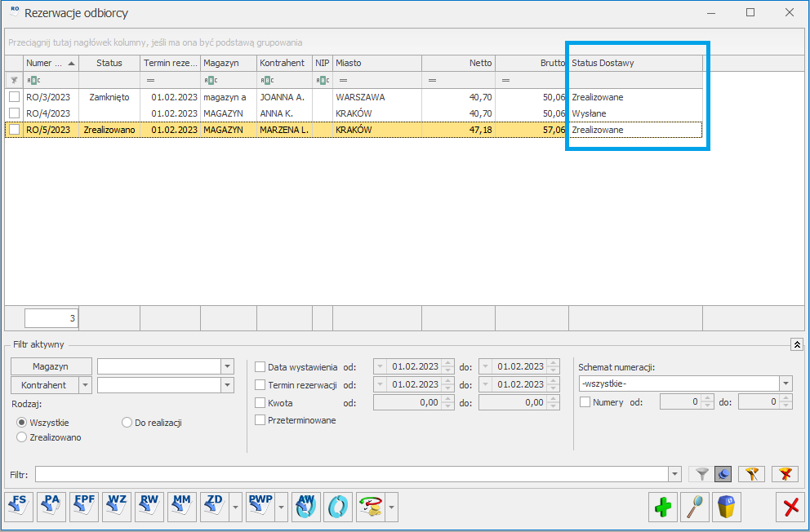Screen dimensions: 810x532
Task: Click equals filter icon under Netto column
Action: [x=433, y=80]
